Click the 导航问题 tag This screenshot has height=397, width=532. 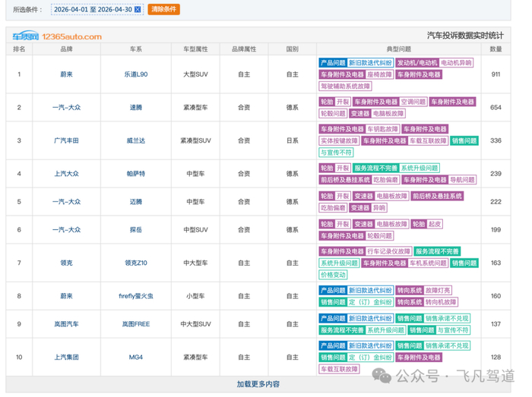[462, 180]
